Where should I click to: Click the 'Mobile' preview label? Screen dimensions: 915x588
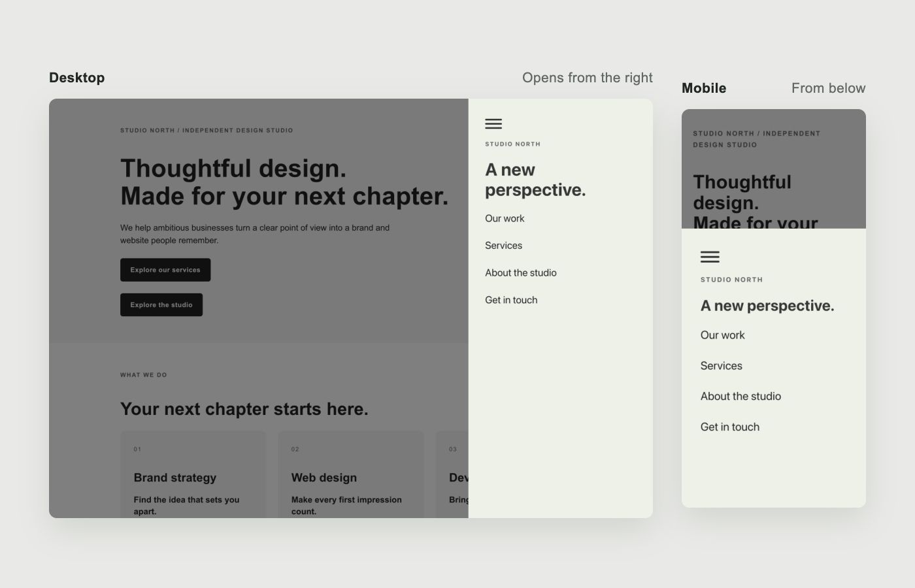(704, 88)
